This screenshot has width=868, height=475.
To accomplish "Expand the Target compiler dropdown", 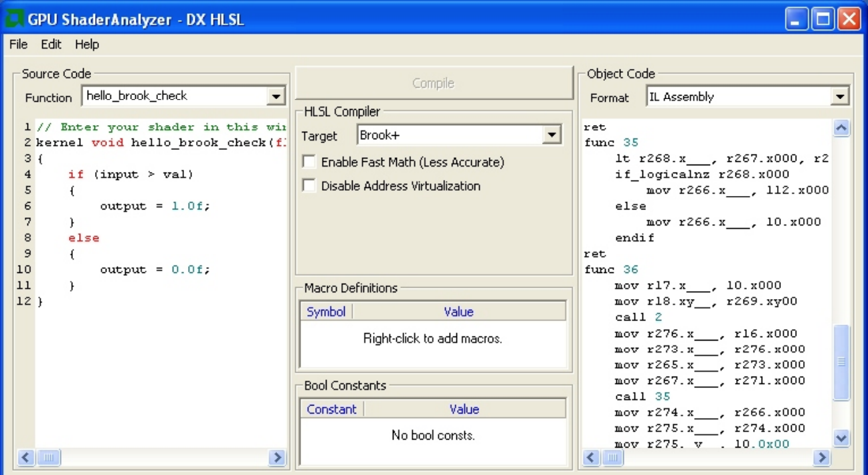I will coord(551,136).
